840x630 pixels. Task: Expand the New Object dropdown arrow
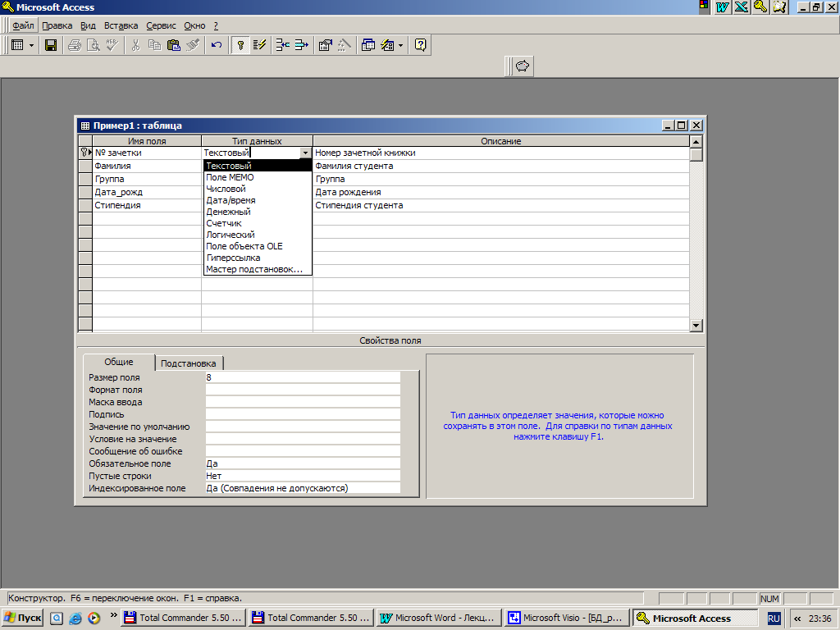pyautogui.click(x=400, y=46)
